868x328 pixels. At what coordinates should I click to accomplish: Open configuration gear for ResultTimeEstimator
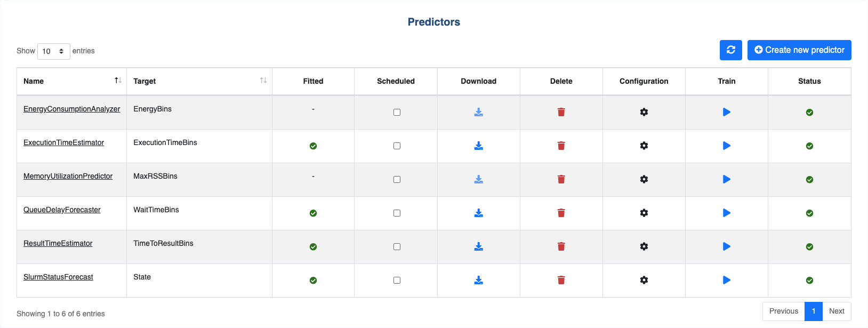click(x=644, y=246)
